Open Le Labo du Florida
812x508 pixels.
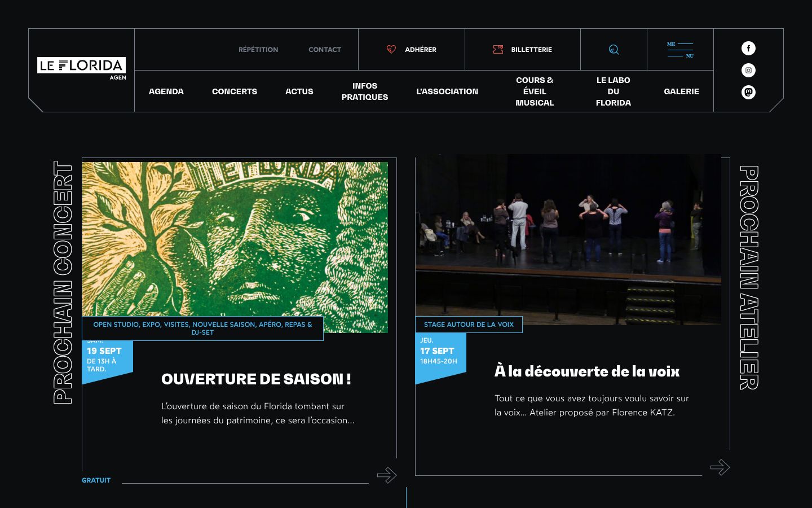614,91
